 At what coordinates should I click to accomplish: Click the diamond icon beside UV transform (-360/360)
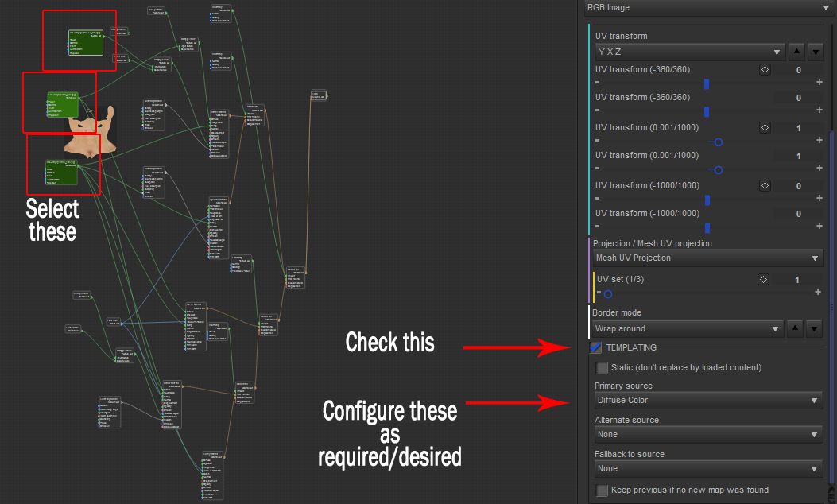(765, 70)
